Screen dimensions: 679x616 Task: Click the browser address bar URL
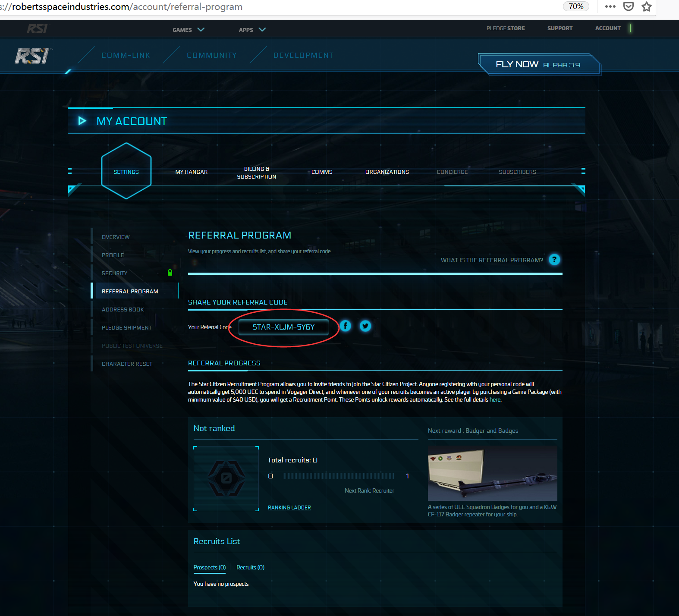point(121,7)
